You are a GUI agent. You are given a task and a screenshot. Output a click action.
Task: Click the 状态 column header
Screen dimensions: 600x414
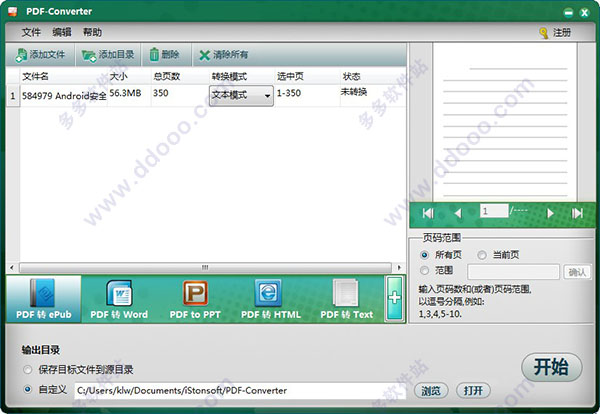(x=373, y=76)
